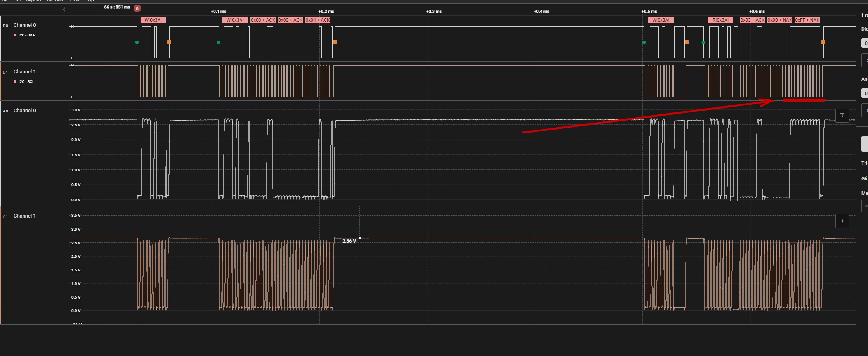Click green start dot under second W[0x3A]
The image size is (868, 356).
pos(219,42)
